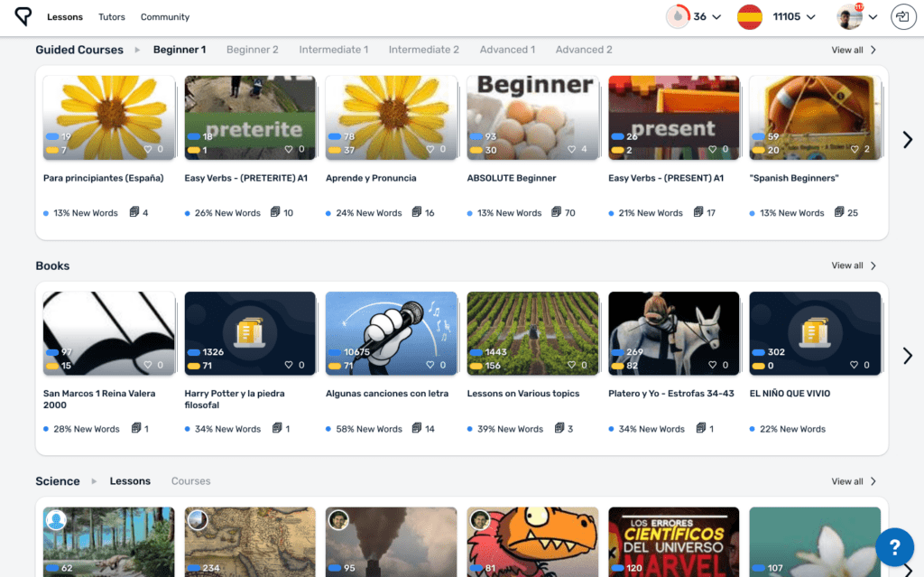Click lesson count icon under ABSOLUTE Beginner
The width and height of the screenshot is (924, 577).
pos(557,212)
